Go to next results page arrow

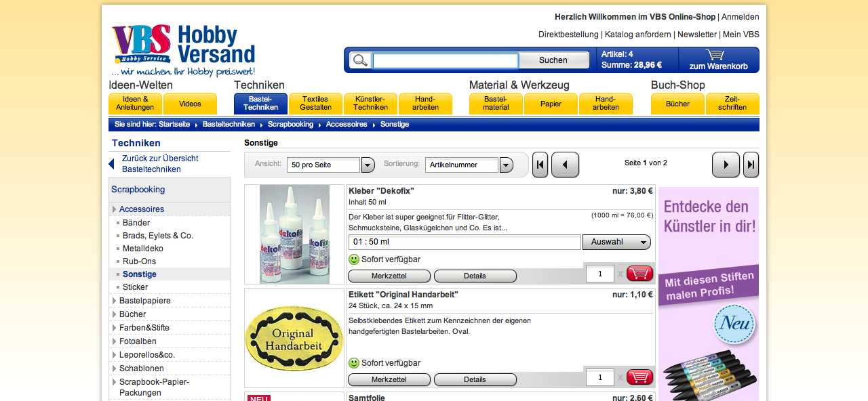726,165
